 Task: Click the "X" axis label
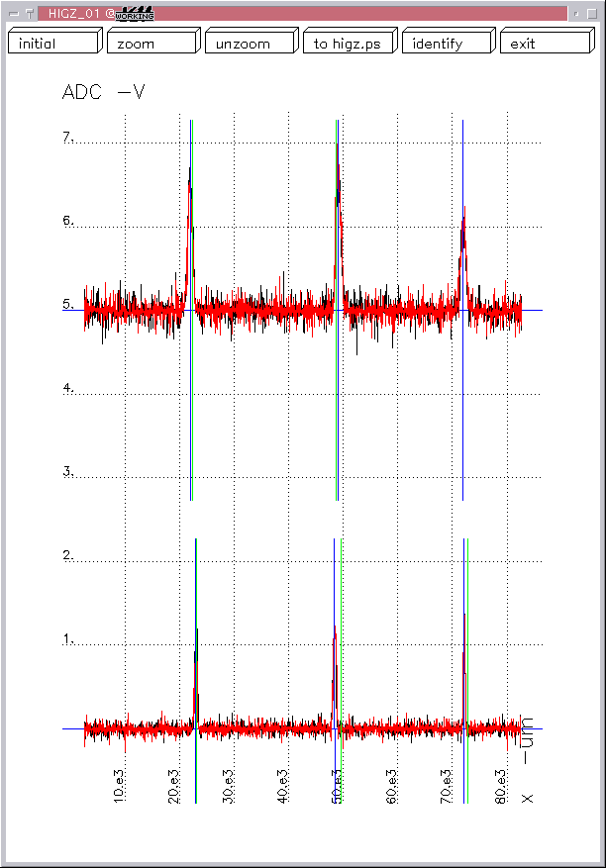(x=528, y=799)
